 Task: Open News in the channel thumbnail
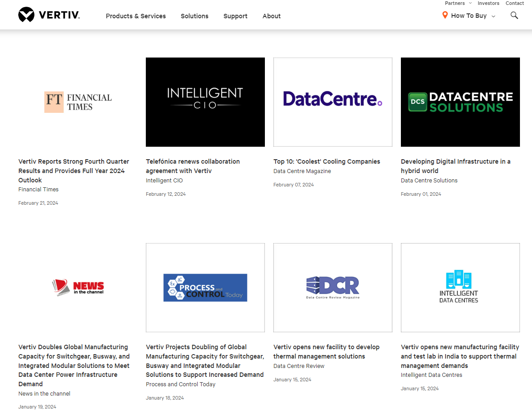[x=78, y=287]
